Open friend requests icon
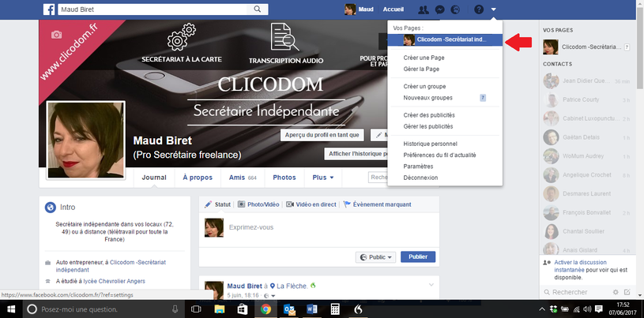 [423, 9]
